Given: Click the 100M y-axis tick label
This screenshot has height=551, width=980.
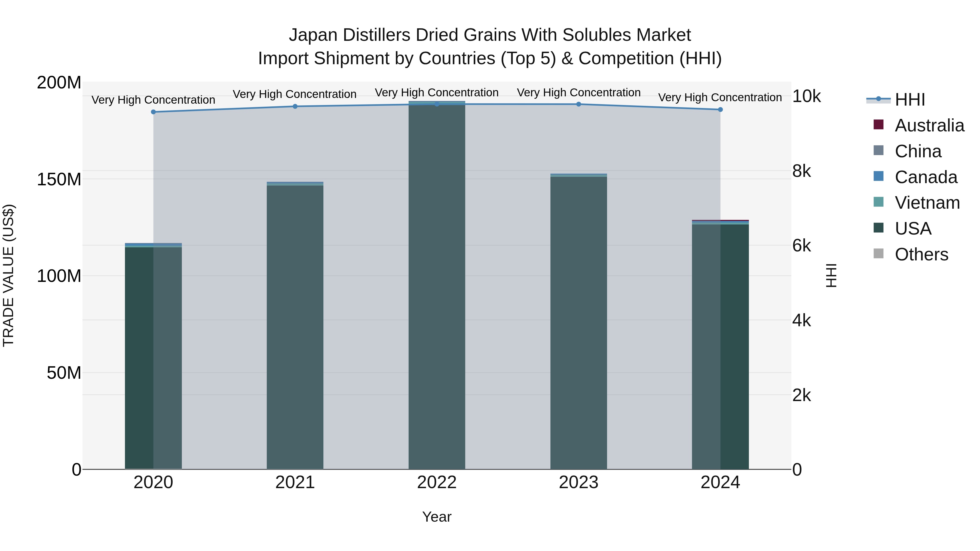Looking at the screenshot, I should [x=59, y=276].
